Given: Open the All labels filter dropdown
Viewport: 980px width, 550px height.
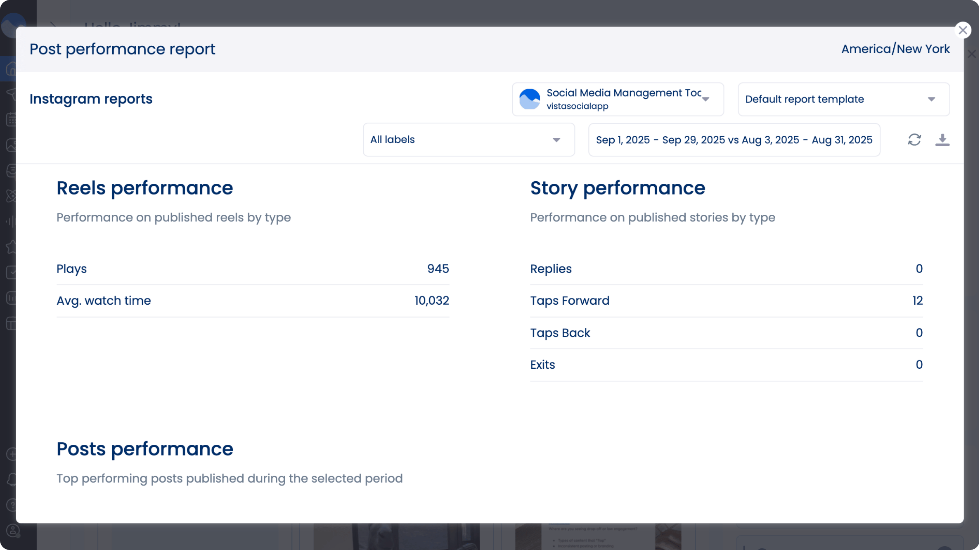Looking at the screenshot, I should (x=469, y=140).
